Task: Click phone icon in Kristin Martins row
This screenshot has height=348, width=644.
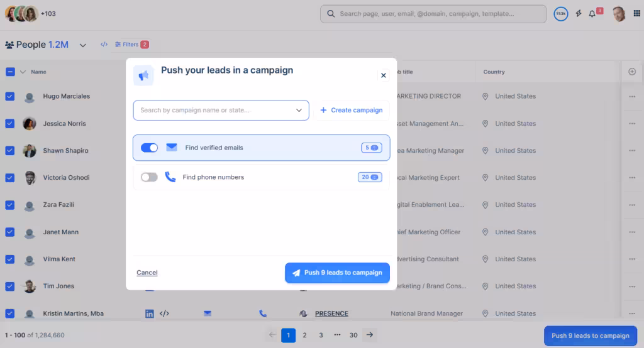Action: pos(263,313)
